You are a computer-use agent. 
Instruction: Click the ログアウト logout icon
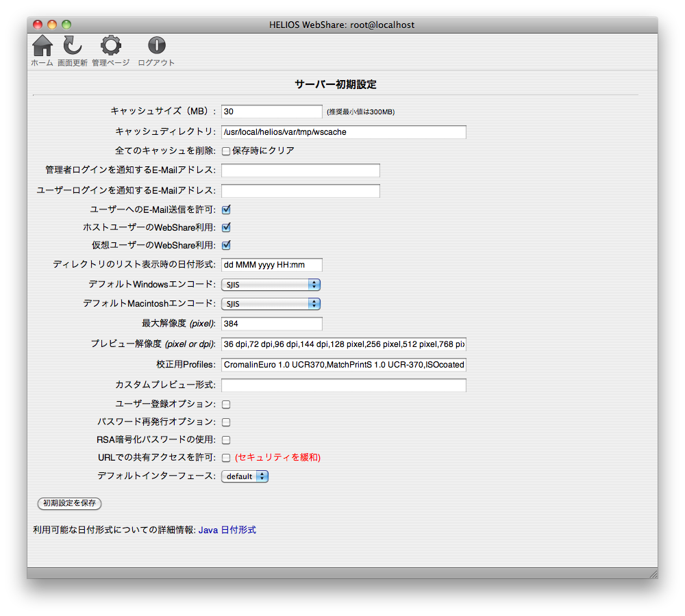click(156, 45)
